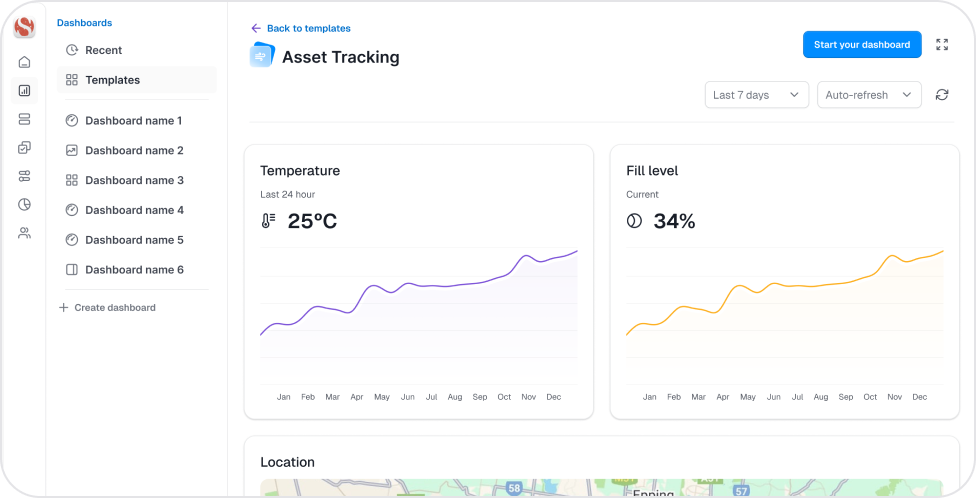Viewport: 976px width, 498px height.
Task: Open the toggles settings icon in rail
Action: pyautogui.click(x=24, y=176)
